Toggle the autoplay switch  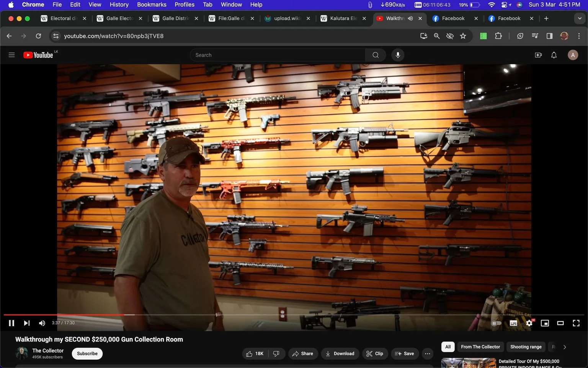[496, 323]
